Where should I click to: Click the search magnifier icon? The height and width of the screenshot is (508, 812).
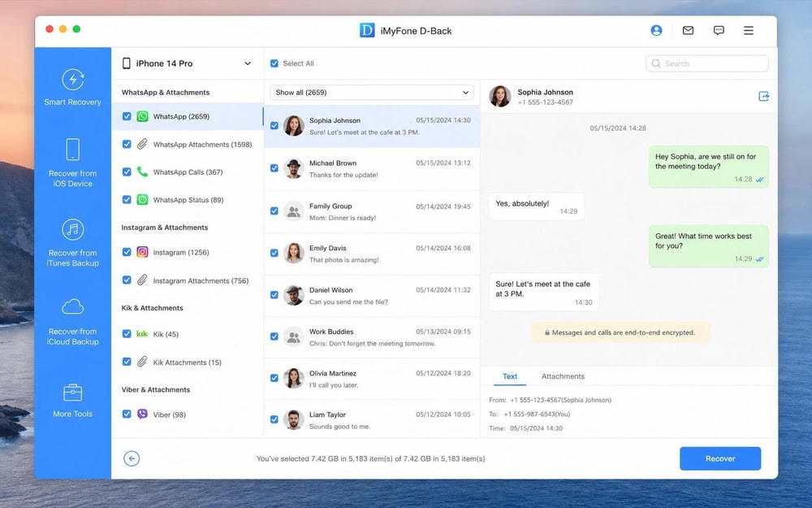pyautogui.click(x=656, y=63)
